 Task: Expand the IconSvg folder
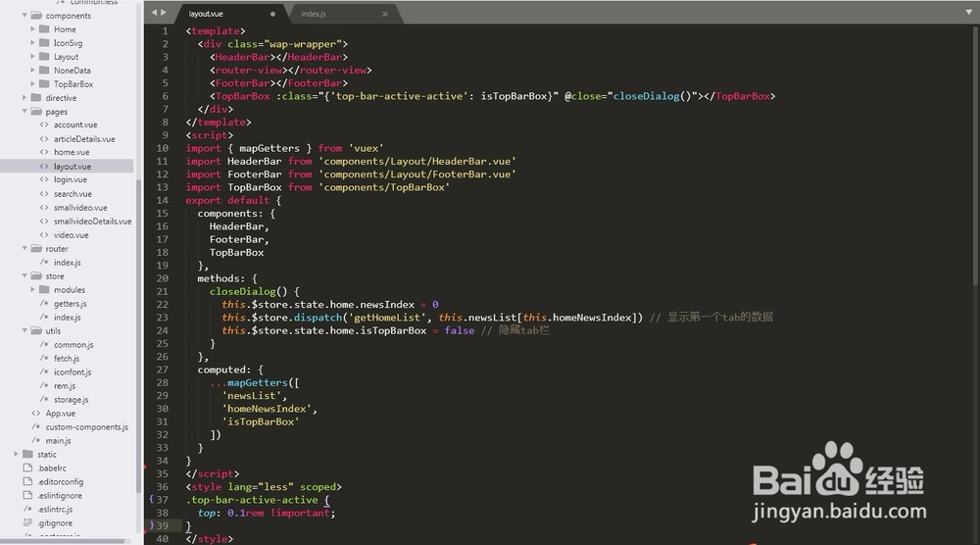32,42
